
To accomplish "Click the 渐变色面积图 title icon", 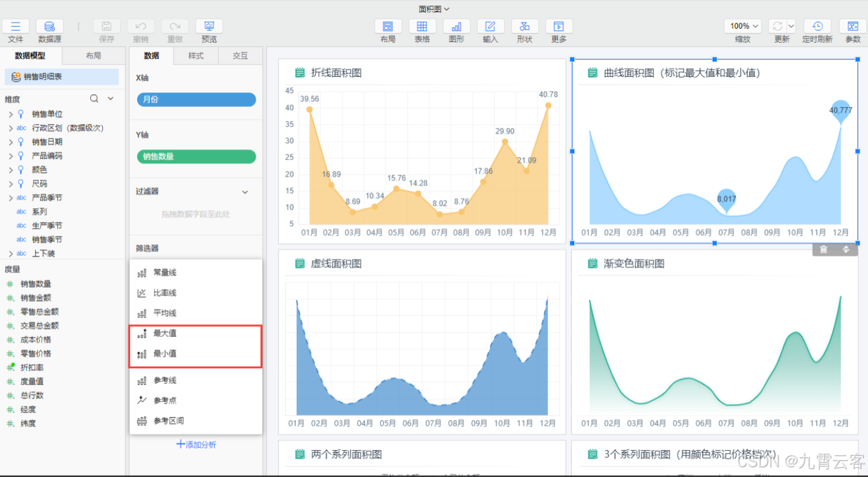I will 593,264.
